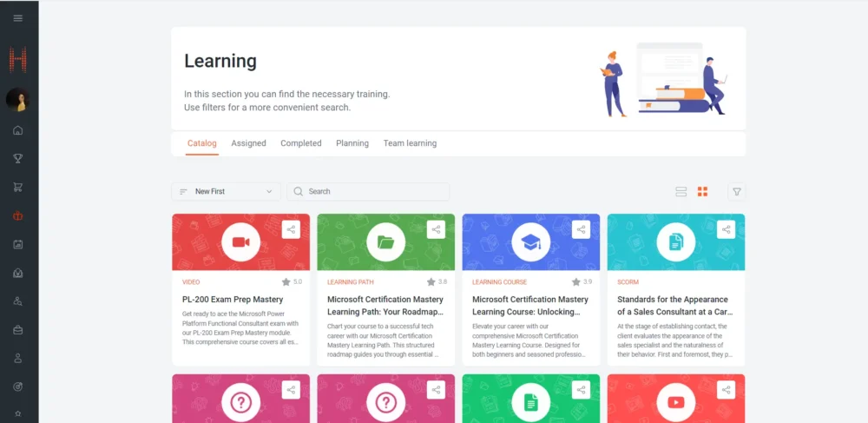Switch to the Assigned tab
This screenshot has width=868, height=423.
tap(248, 143)
